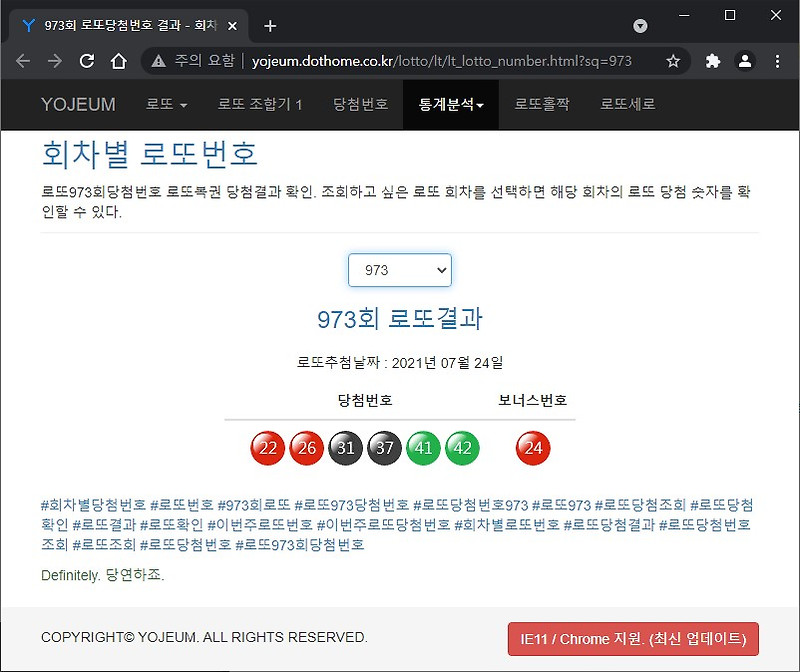This screenshot has height=672, width=800.
Task: Click the 당첨번호 column header
Action: pos(365,400)
